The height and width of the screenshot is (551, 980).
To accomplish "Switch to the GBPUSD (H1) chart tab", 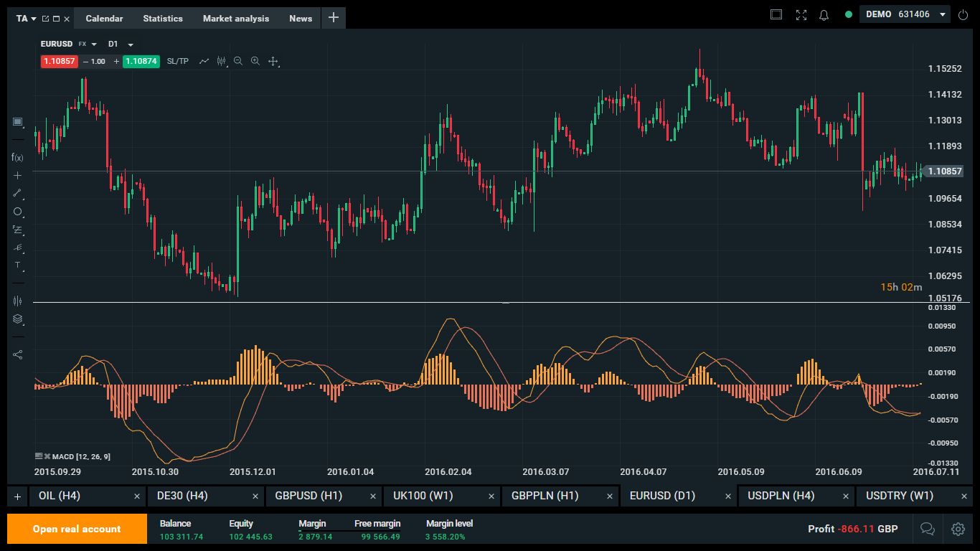I will pos(308,496).
